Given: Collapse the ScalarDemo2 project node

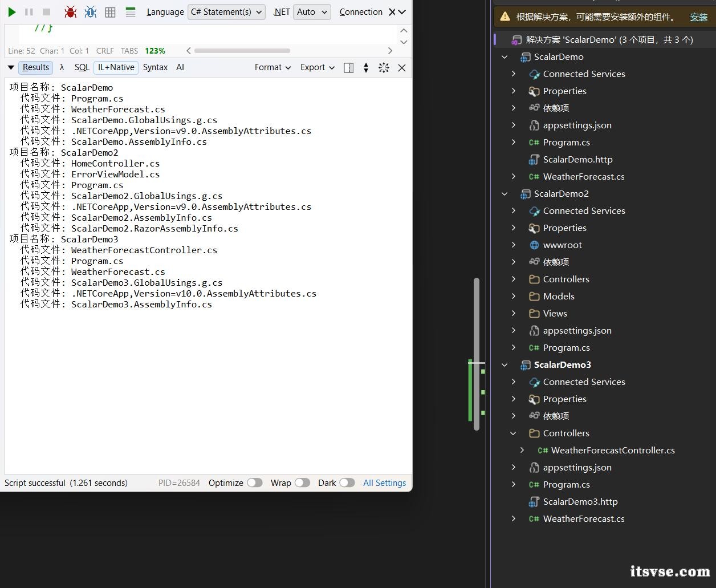Looking at the screenshot, I should point(505,194).
